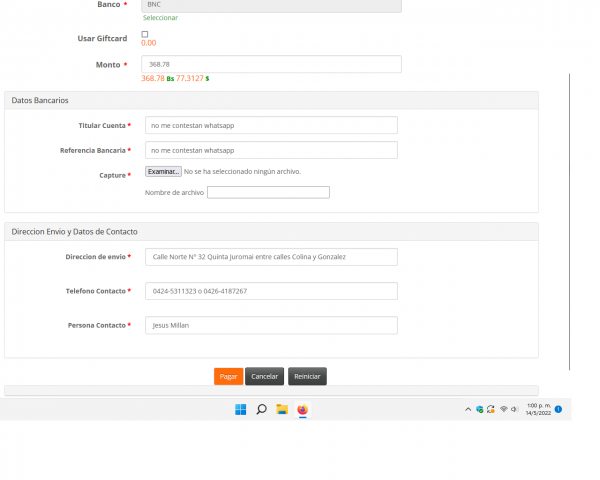Click the taskbar search magnifier icon
This screenshot has height=480, width=600.
click(261, 409)
